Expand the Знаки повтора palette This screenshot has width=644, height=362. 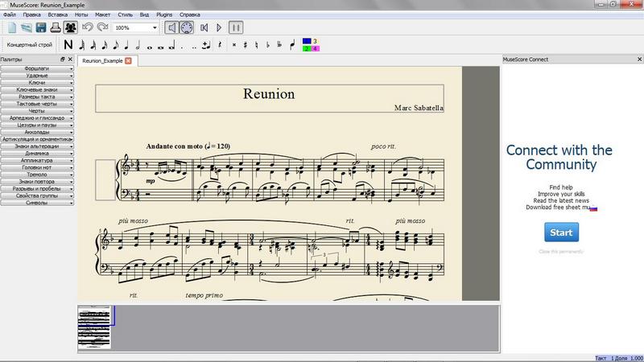click(37, 182)
